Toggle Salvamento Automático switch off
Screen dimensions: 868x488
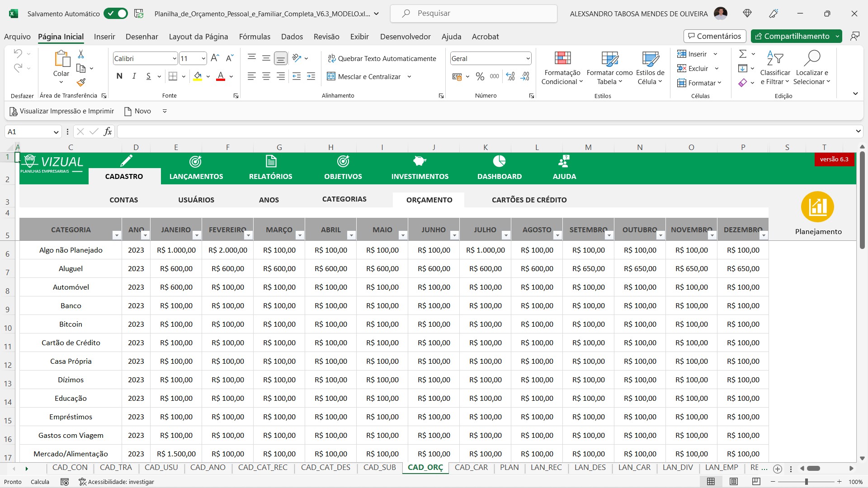(116, 14)
